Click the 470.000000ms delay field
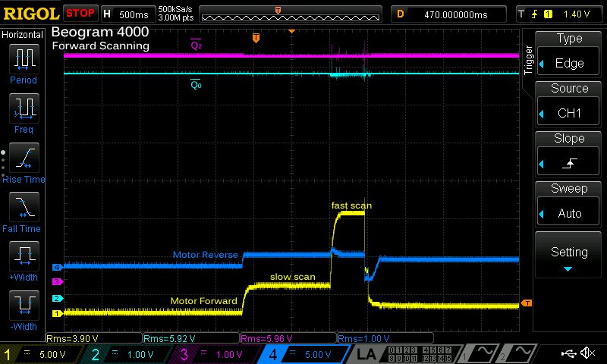Screen dimensions: 607x364 (455, 14)
